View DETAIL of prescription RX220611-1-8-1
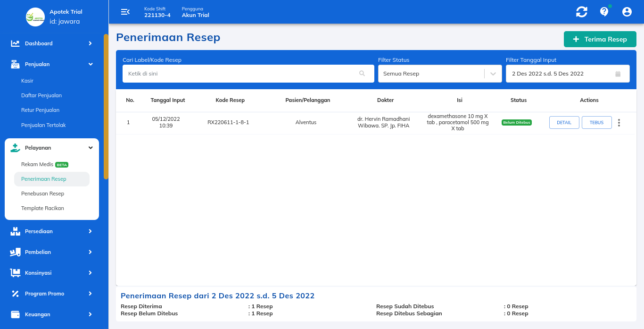The image size is (644, 329). (x=564, y=123)
